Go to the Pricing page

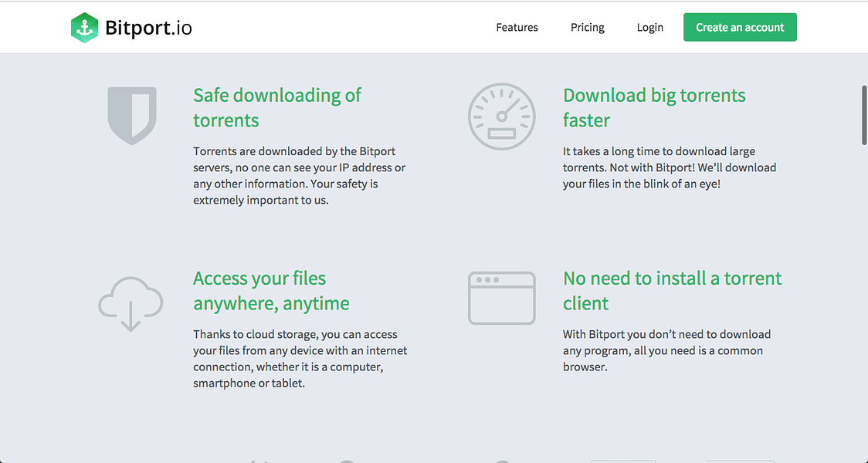(588, 28)
